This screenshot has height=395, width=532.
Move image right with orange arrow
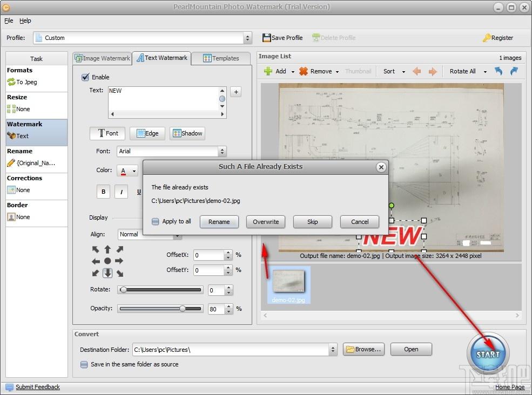[432, 71]
